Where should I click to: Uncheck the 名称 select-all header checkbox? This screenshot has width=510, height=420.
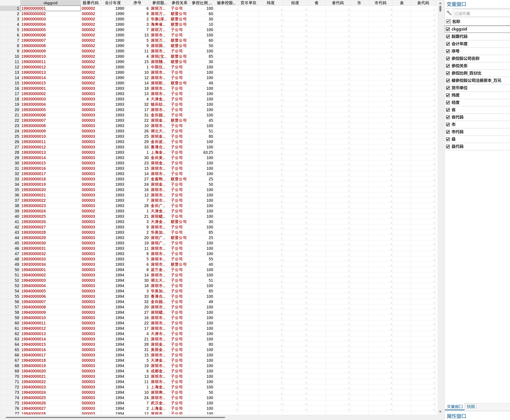(448, 22)
